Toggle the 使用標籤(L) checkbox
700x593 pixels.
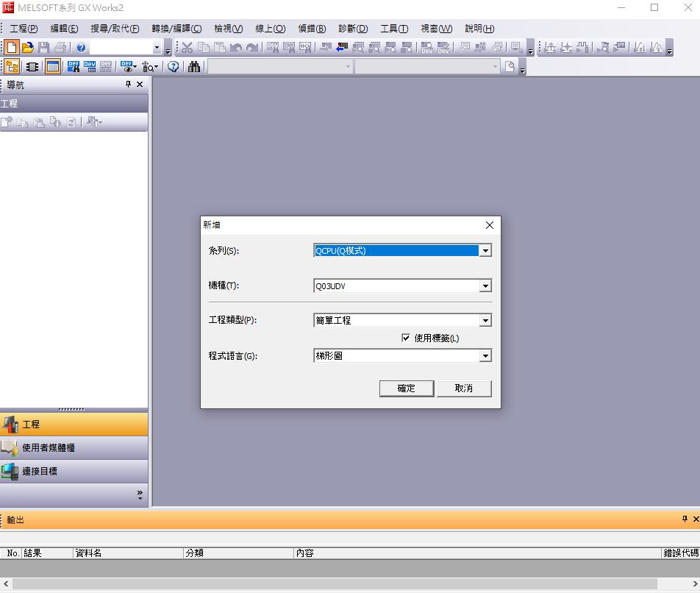405,338
